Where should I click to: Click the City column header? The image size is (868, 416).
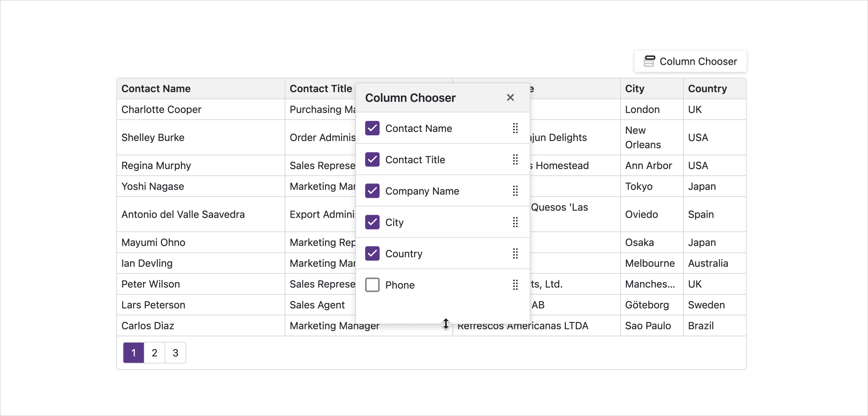[634, 88]
